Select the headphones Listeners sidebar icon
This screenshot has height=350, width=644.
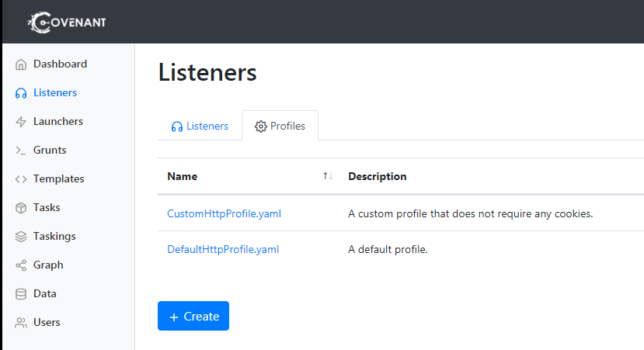pos(21,93)
